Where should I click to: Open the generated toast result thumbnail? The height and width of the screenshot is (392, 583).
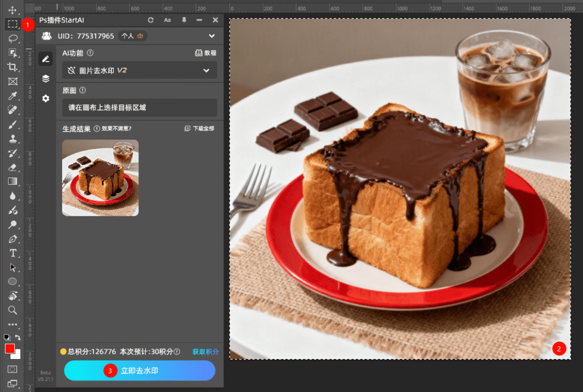pos(100,178)
